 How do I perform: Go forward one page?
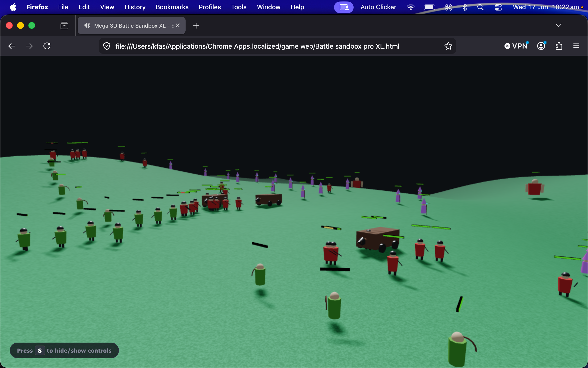[x=29, y=46]
